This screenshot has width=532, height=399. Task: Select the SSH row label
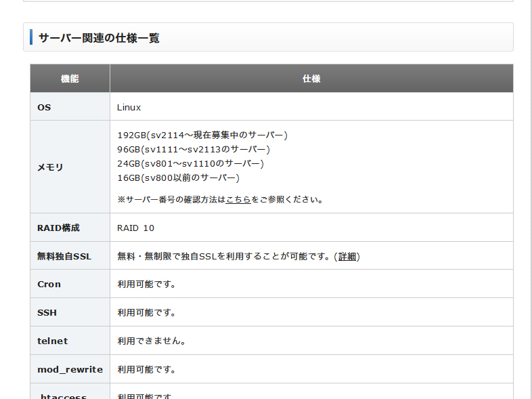tap(47, 313)
